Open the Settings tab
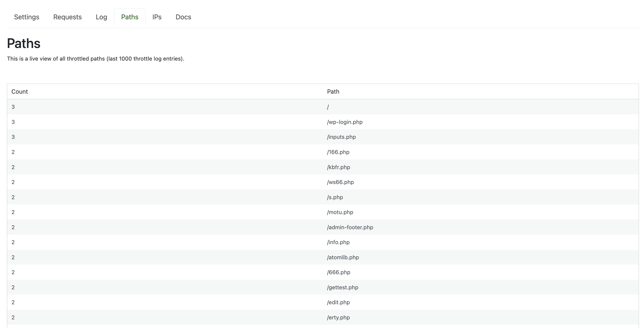This screenshot has width=644, height=328. [27, 17]
